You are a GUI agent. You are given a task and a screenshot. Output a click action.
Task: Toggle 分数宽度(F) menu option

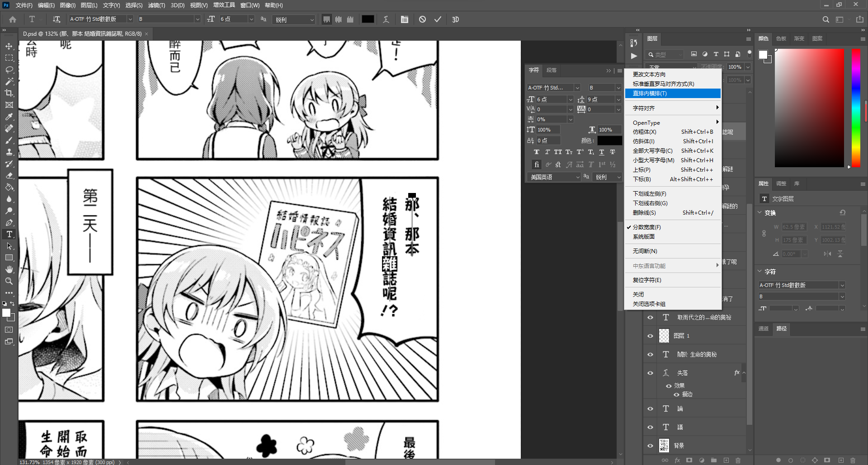click(673, 227)
